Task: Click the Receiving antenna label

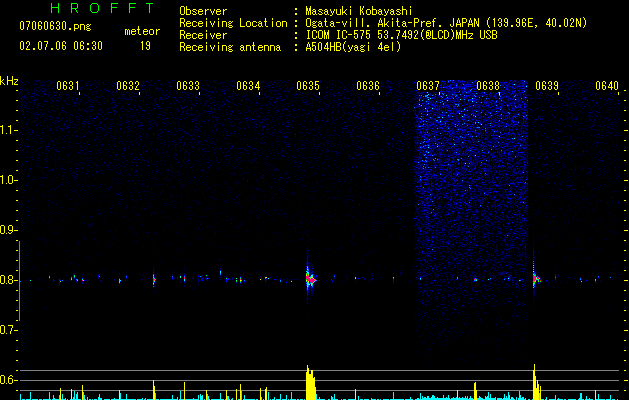Action: [x=230, y=47]
